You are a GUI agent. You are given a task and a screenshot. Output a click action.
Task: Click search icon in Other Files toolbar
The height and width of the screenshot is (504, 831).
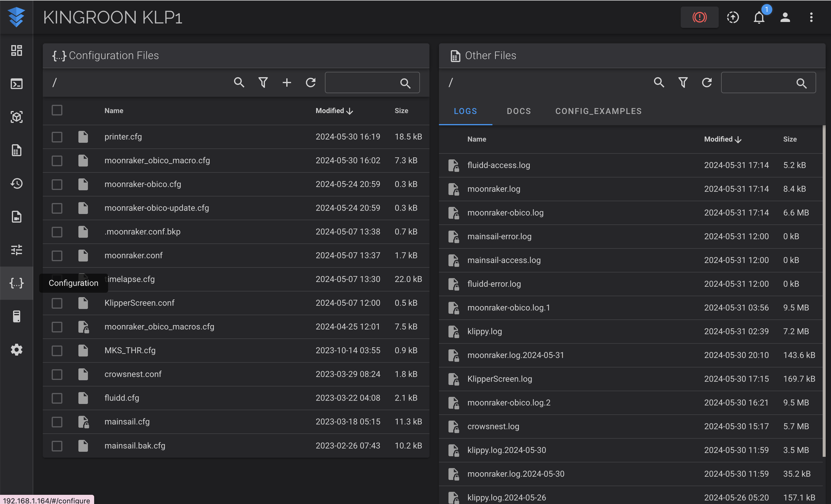[659, 82]
